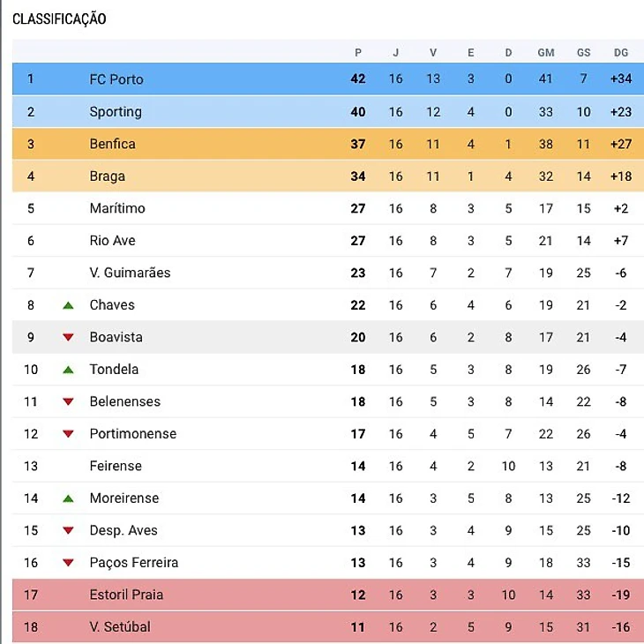
Task: Click the GM goals scored column header
Action: click(546, 53)
